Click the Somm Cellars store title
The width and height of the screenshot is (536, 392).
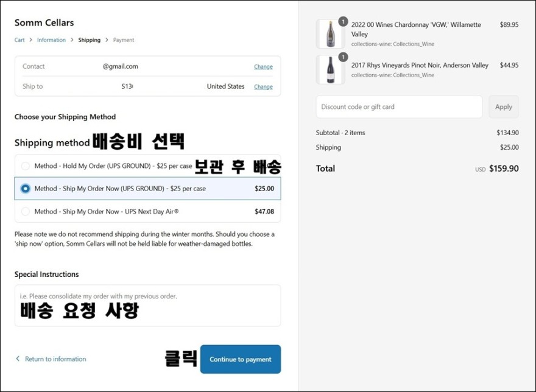[x=44, y=23]
